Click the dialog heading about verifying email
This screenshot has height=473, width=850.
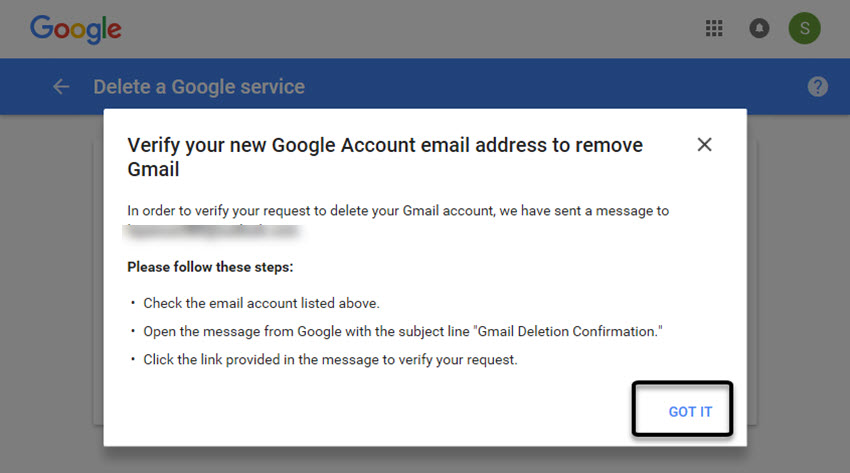pos(385,157)
